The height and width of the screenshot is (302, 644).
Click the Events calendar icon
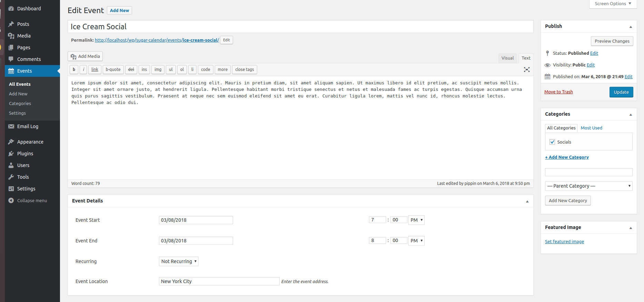click(11, 71)
